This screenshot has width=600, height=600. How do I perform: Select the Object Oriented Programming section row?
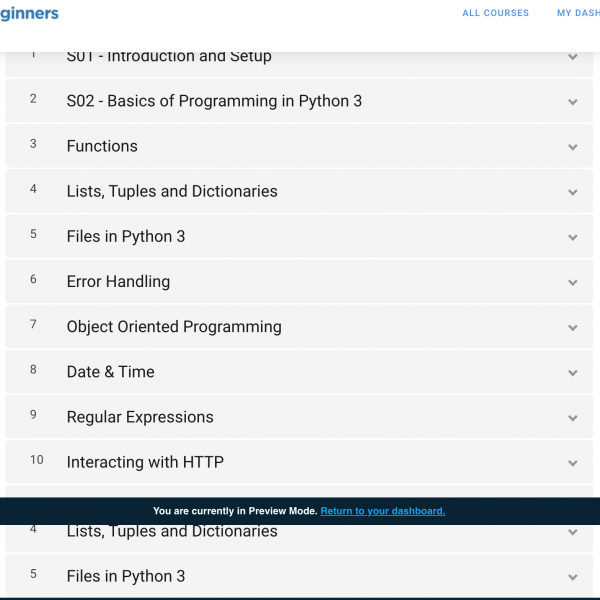(x=299, y=327)
